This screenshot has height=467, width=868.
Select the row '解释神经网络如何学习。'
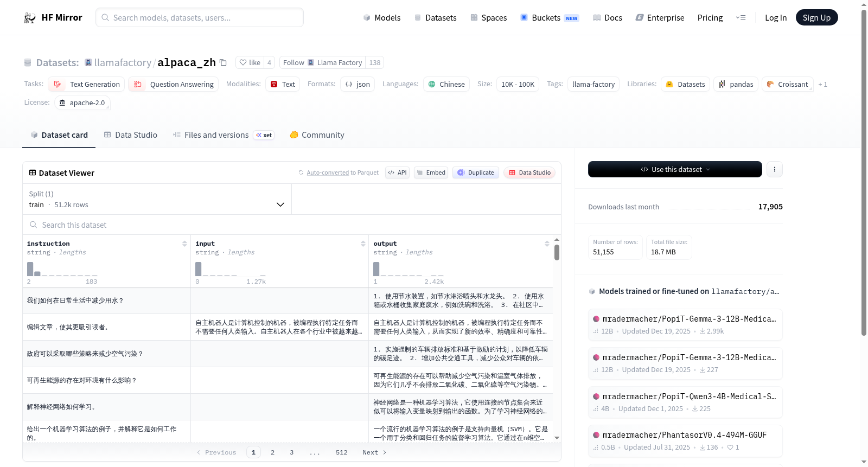(x=288, y=407)
